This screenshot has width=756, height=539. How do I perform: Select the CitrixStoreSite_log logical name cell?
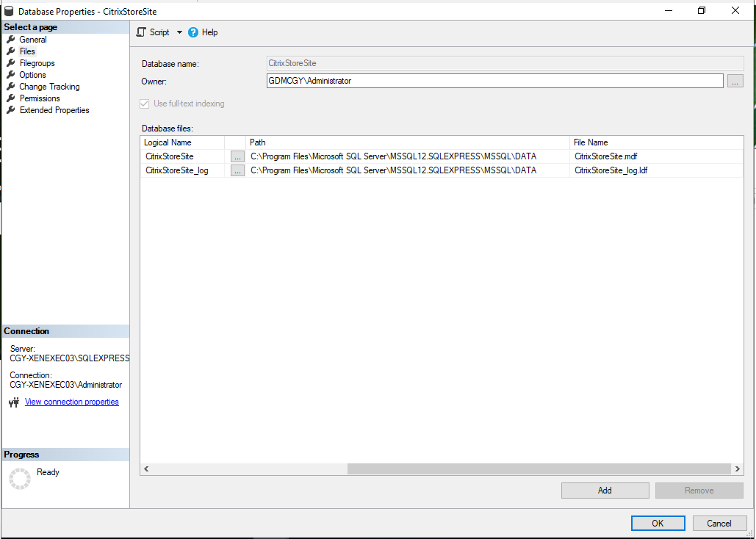coord(182,170)
